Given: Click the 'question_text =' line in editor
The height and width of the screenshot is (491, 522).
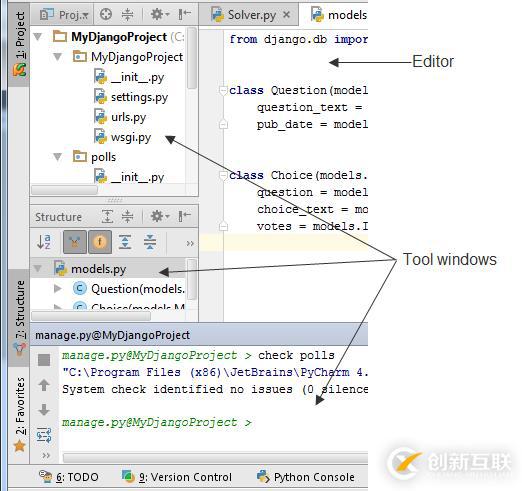Looking at the screenshot, I should [x=309, y=107].
